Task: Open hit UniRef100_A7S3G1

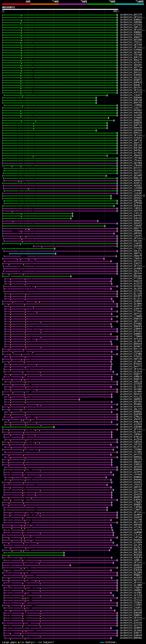Action: [x=131, y=25]
